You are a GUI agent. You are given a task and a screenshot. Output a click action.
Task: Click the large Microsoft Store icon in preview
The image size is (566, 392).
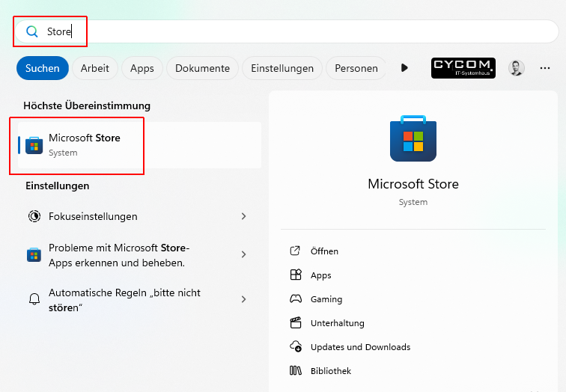pyautogui.click(x=413, y=138)
